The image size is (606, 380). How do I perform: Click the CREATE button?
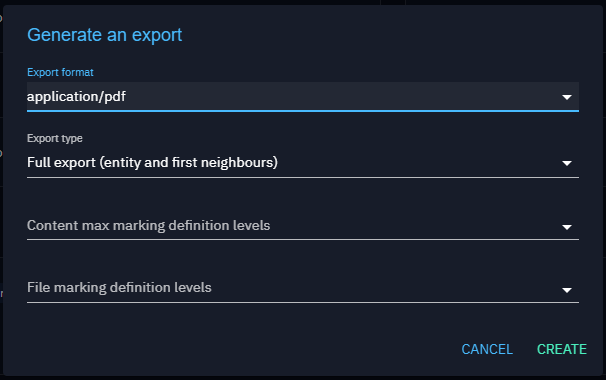[x=562, y=349]
